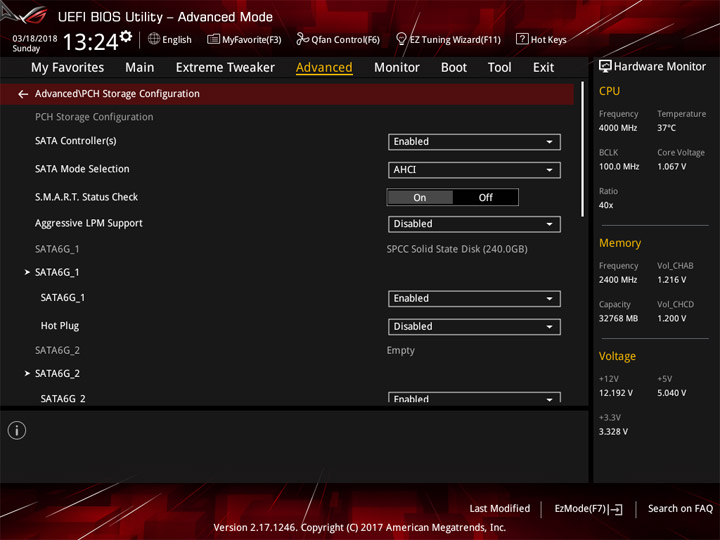Click the 32768 MB capacity value
Viewport: 720px width, 540px height.
pyautogui.click(x=618, y=319)
